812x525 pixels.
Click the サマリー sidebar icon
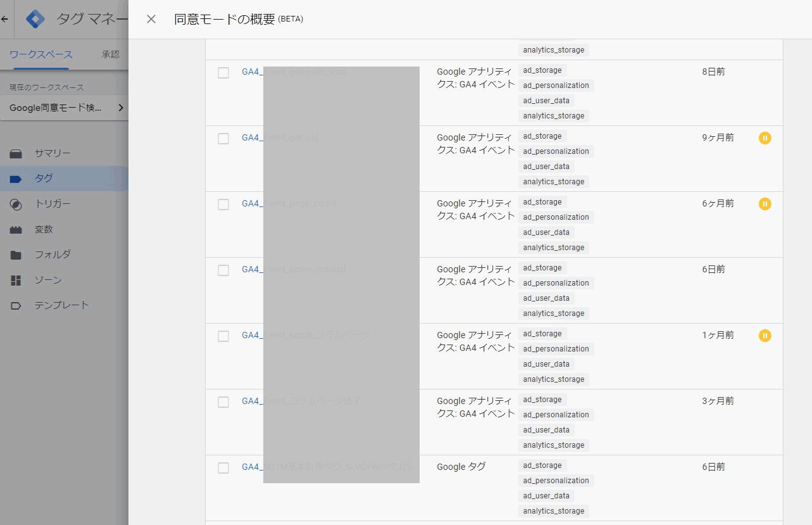click(x=16, y=153)
